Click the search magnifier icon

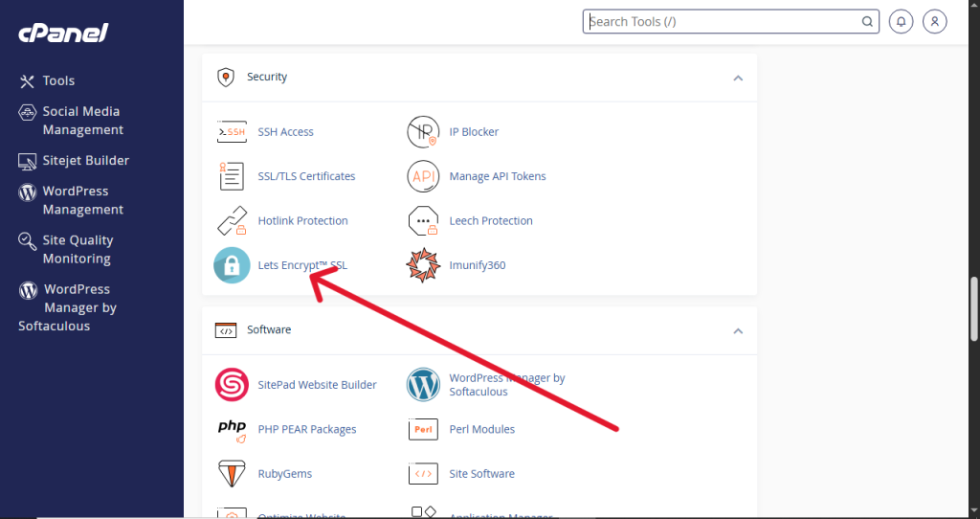coord(867,21)
